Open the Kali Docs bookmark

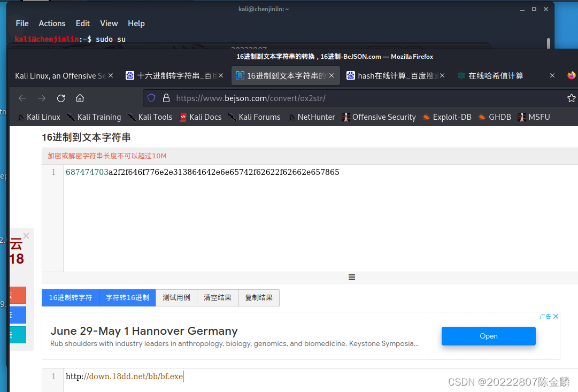click(x=201, y=117)
